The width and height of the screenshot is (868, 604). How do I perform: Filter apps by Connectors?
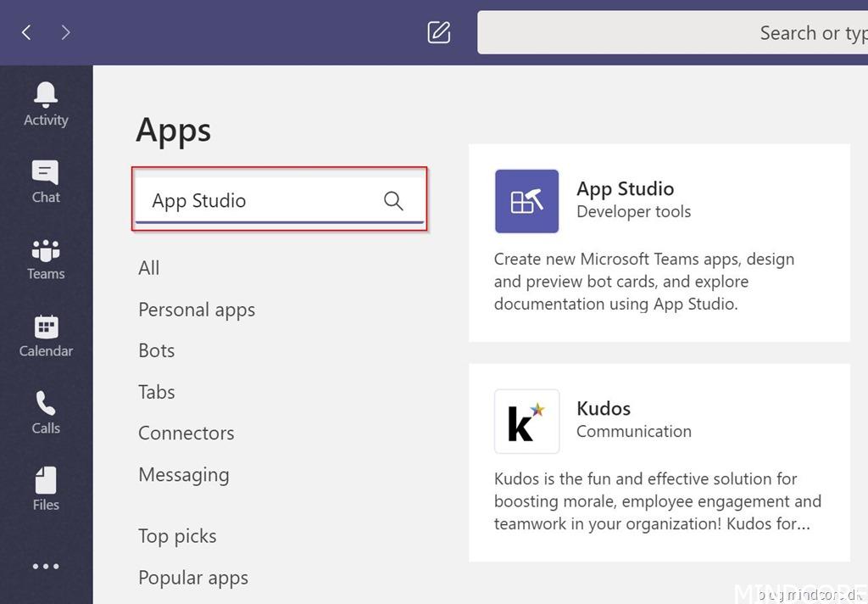pyautogui.click(x=186, y=433)
